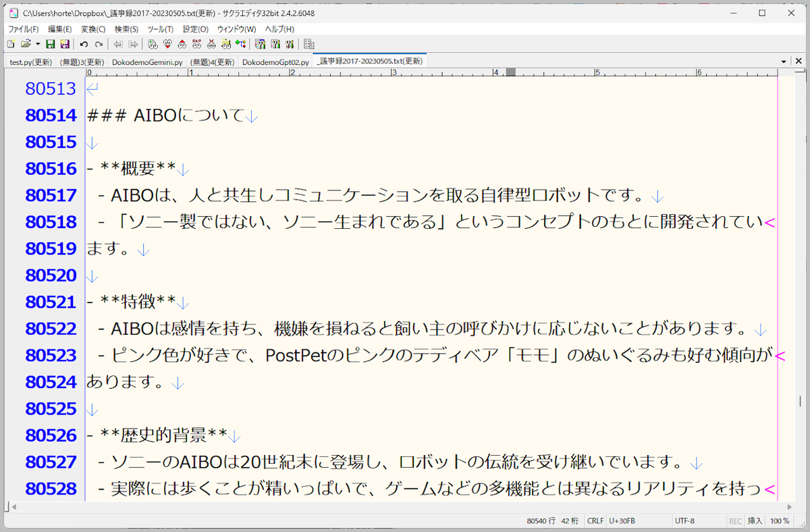Select the _議事録2017-20230505.txt(更新) tab

pyautogui.click(x=371, y=61)
